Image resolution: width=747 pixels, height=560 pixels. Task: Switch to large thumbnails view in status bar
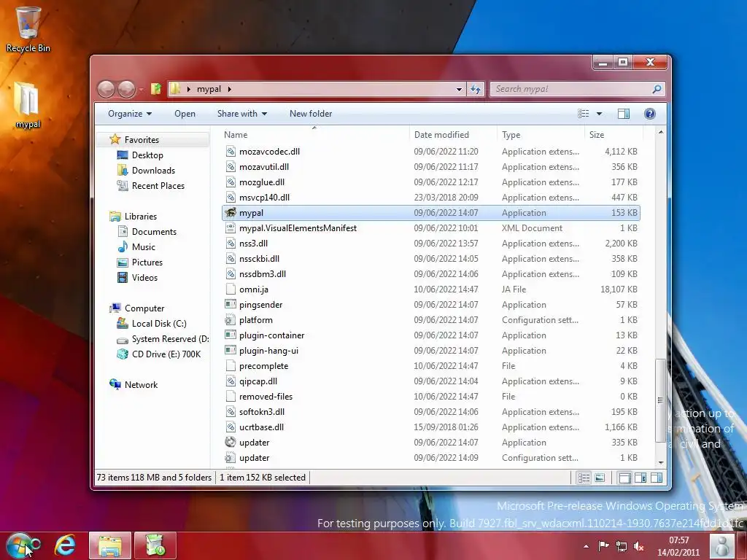[600, 478]
